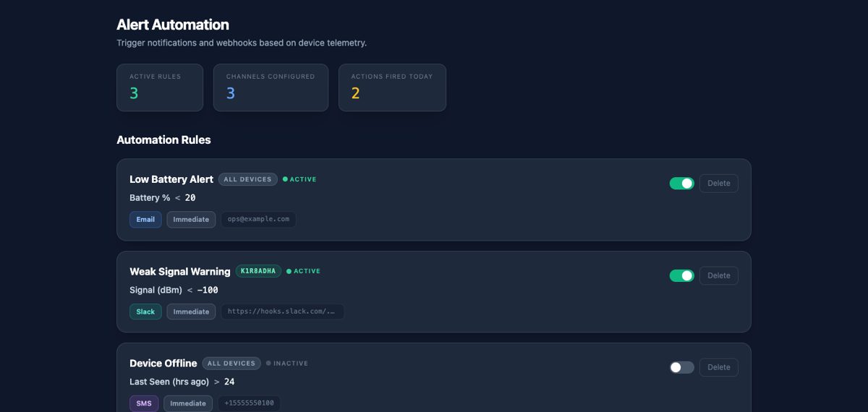
Task: Click the Immediate tag on Weak Signal Warning
Action: click(x=191, y=312)
